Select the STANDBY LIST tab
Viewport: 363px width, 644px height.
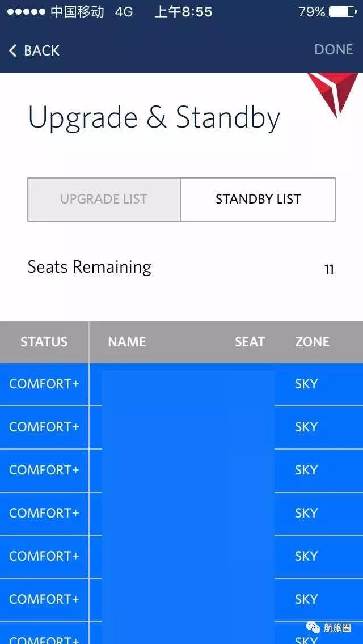tap(258, 199)
